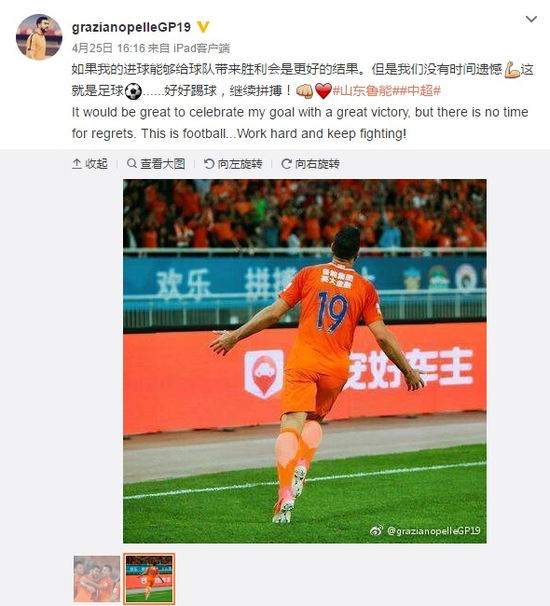Click the iPad客户端 source link
The image size is (550, 606).
(x=201, y=48)
